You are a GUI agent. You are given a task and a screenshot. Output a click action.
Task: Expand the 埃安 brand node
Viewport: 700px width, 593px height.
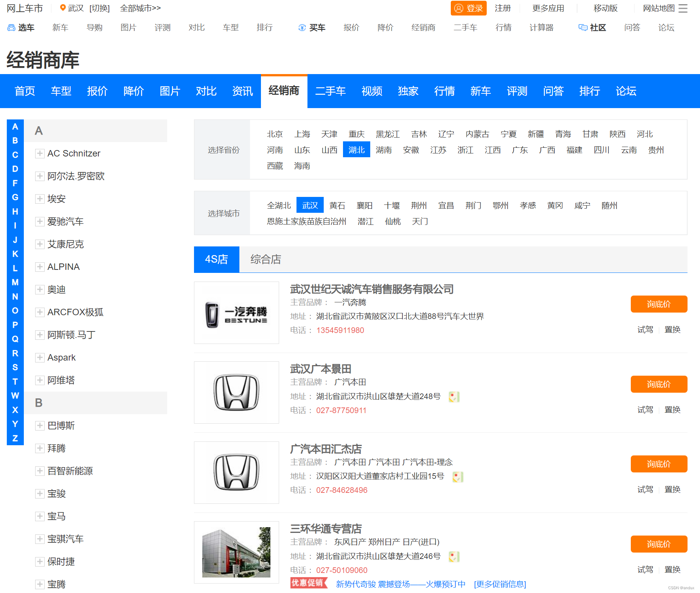40,199
